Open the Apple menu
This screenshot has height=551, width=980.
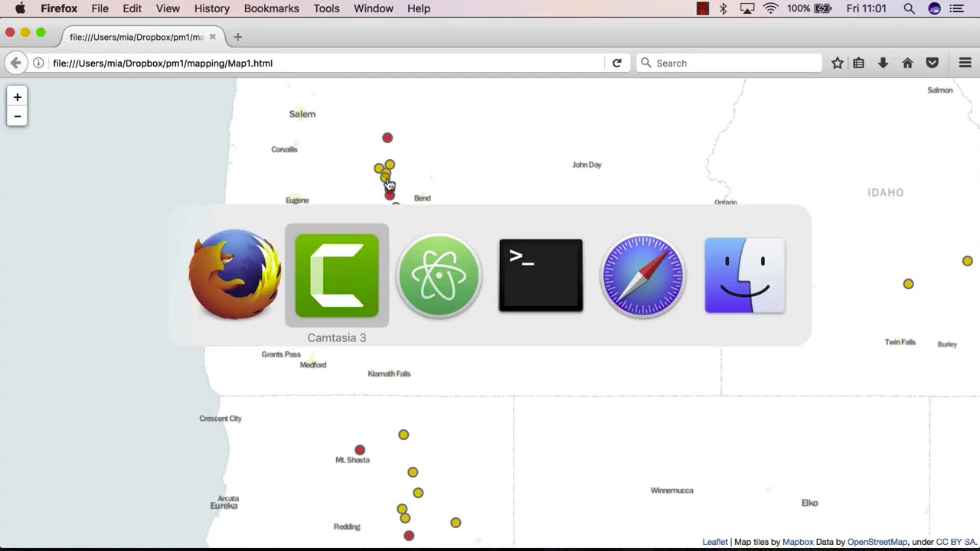click(21, 8)
